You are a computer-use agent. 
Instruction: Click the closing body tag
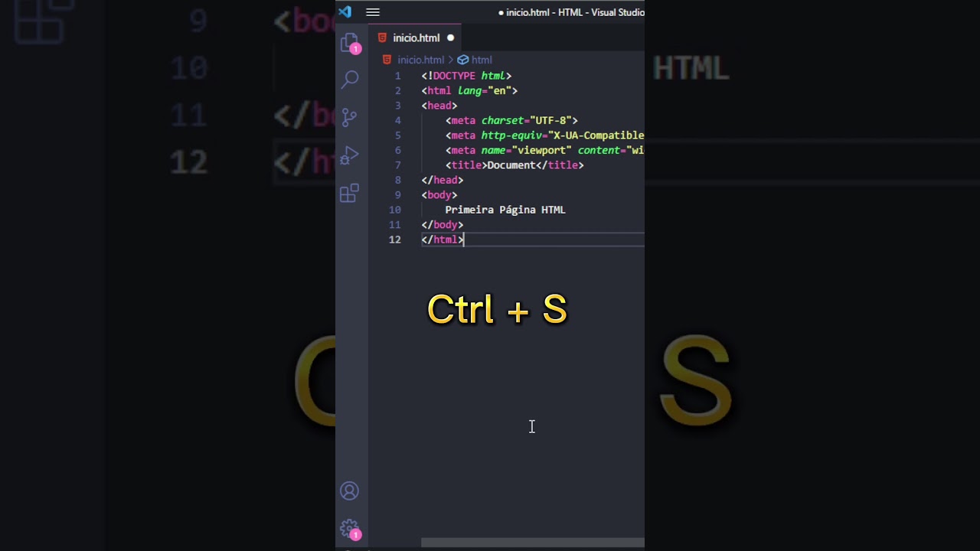443,225
